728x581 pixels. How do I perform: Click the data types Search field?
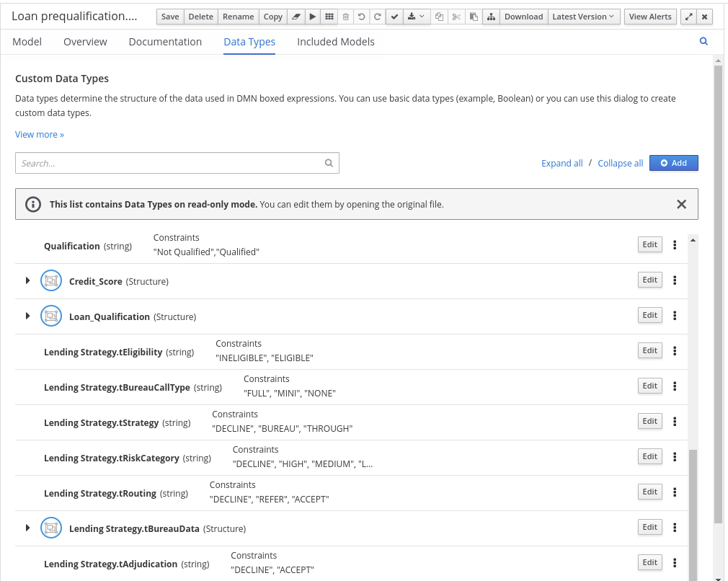click(x=170, y=164)
